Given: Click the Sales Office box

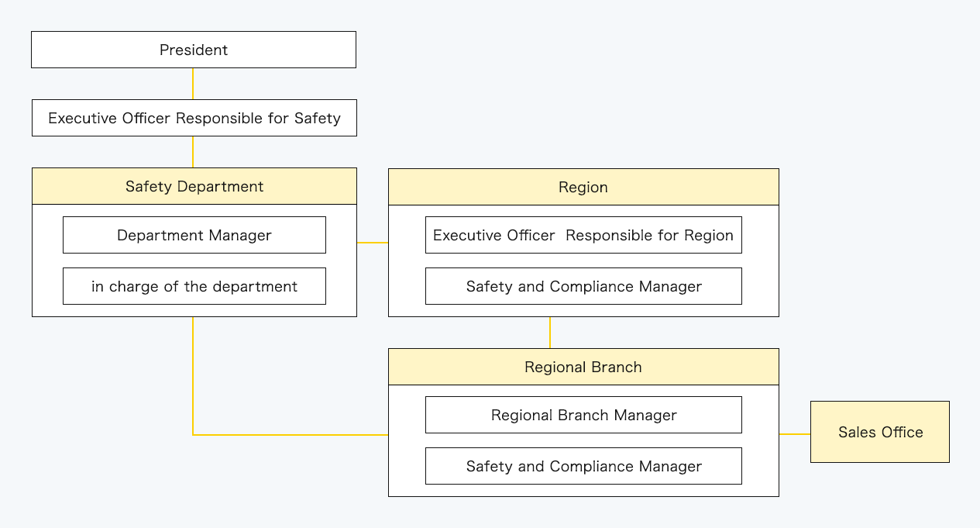Looking at the screenshot, I should (x=879, y=432).
